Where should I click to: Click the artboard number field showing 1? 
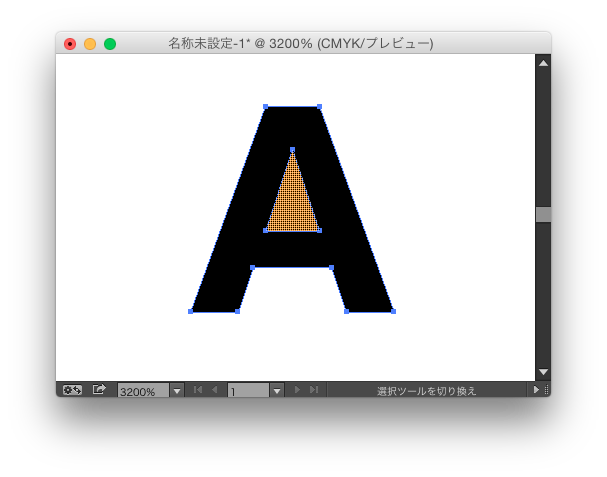coord(248,391)
